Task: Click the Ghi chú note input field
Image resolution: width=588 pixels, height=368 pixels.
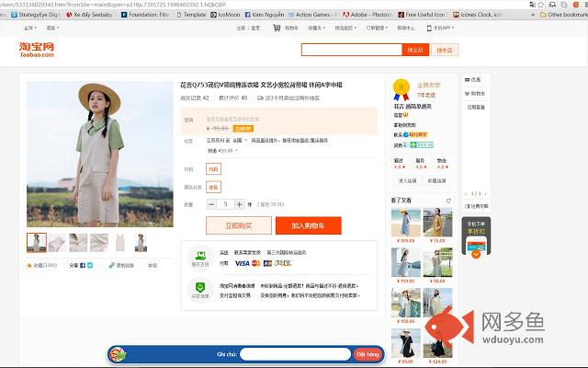Action: pos(296,354)
